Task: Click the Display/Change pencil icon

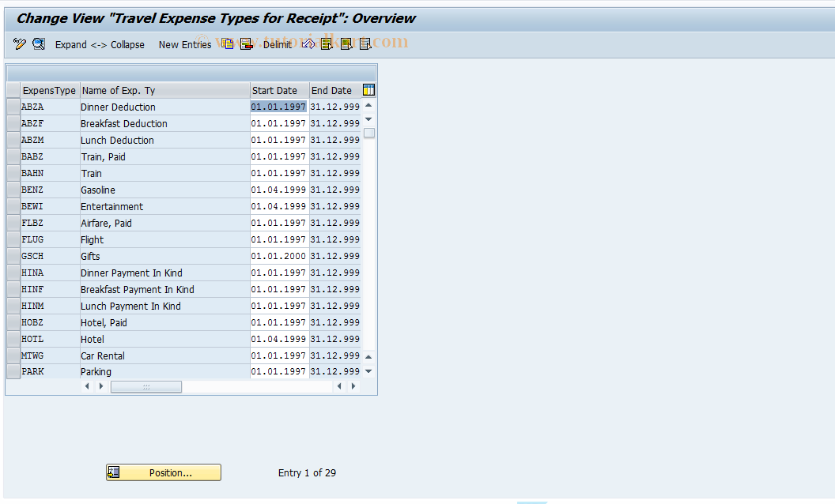Action: click(20, 44)
